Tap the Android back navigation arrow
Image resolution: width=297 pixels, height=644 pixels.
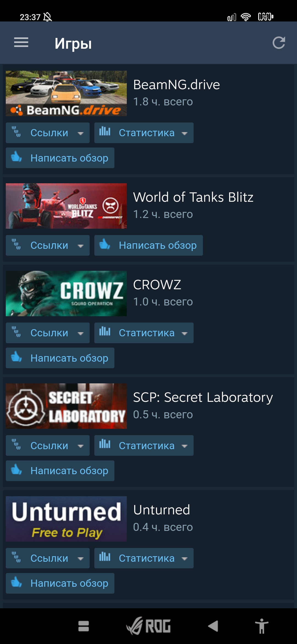[x=213, y=626]
